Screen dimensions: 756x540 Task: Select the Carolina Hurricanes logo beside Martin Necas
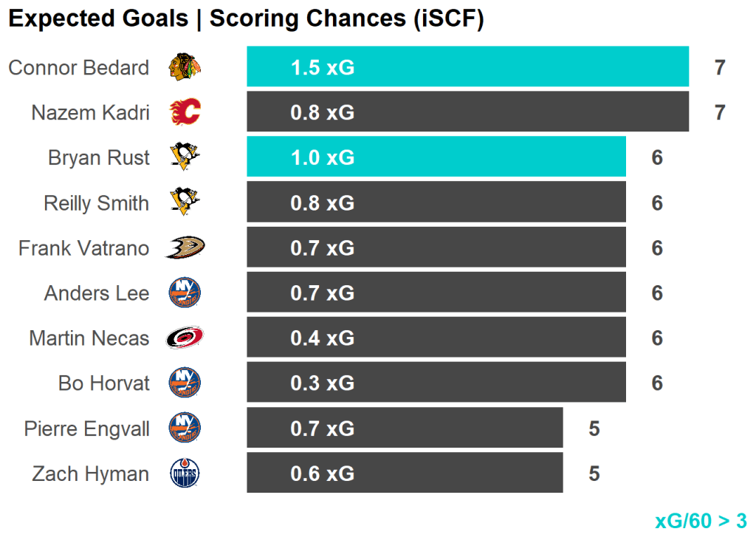(x=185, y=338)
